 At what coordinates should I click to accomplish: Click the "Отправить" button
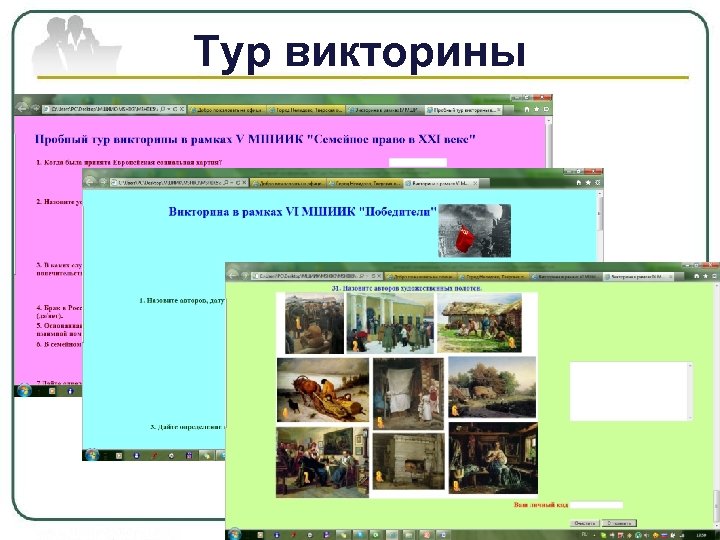[619, 523]
